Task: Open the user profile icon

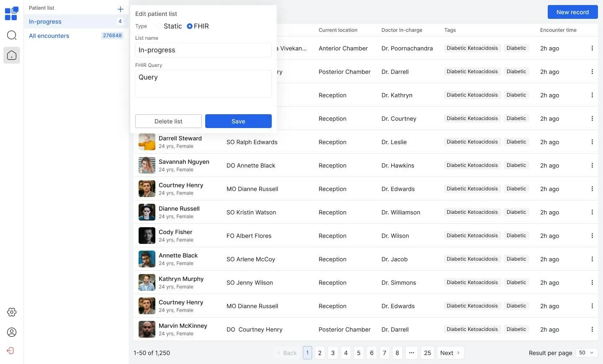Action: point(11,332)
